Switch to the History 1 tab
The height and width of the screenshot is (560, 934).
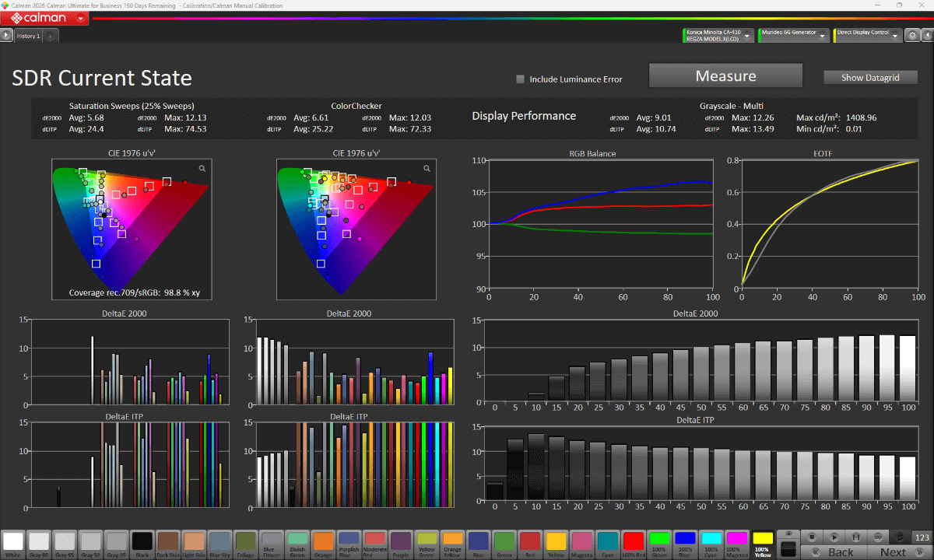(x=28, y=36)
